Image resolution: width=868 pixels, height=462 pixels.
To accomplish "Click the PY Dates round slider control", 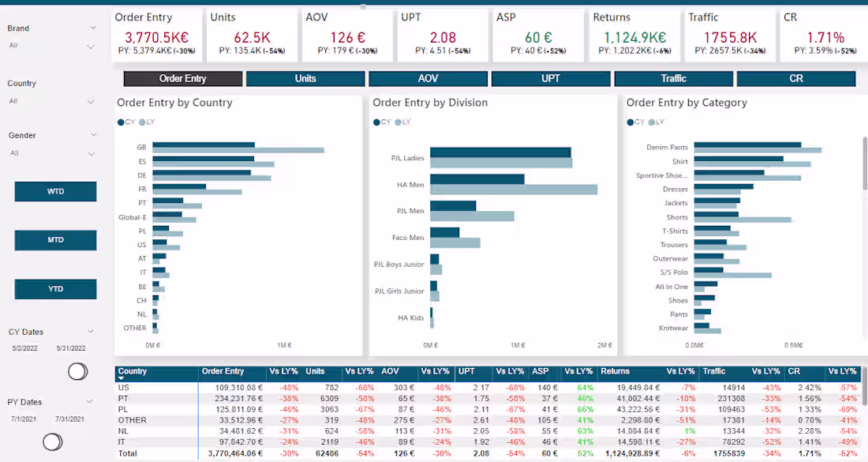I will coord(53,442).
